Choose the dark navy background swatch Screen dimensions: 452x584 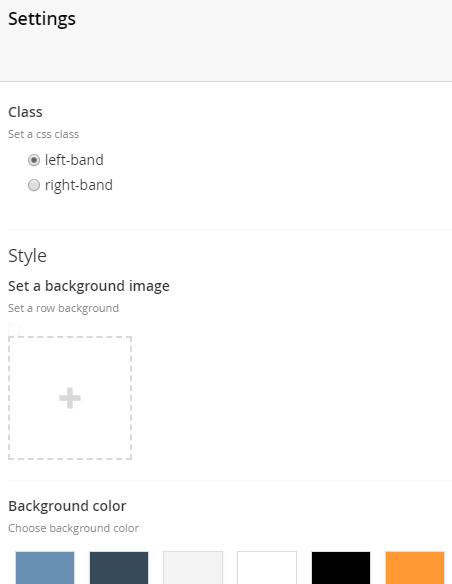pyautogui.click(x=119, y=568)
